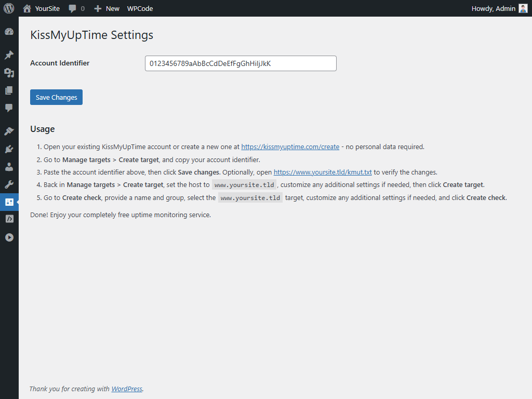The width and height of the screenshot is (532, 399).
Task: Open Appearance paintbrush sidebar icon
Action: click(x=9, y=131)
